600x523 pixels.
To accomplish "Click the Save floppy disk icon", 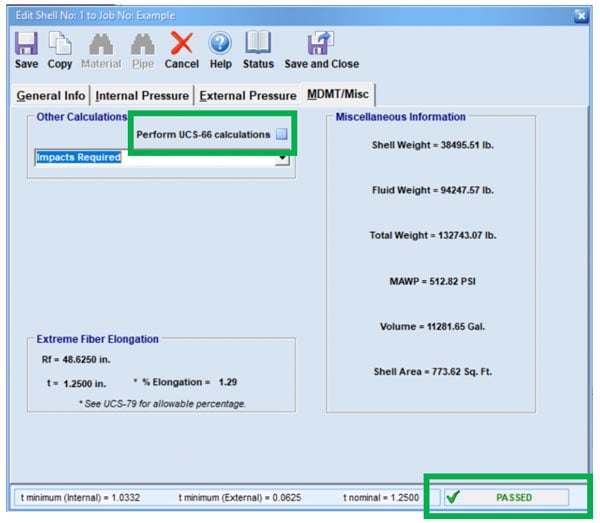I will (x=26, y=44).
